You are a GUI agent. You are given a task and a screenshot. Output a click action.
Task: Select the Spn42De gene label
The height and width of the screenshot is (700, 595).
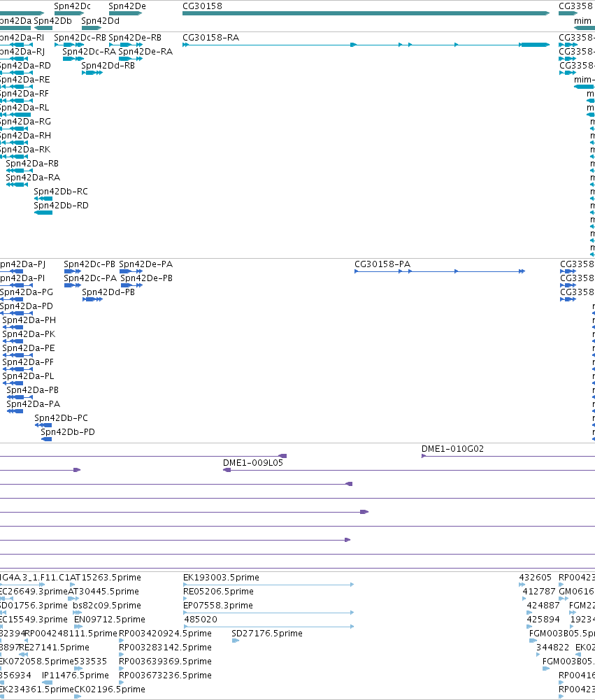coord(127,6)
